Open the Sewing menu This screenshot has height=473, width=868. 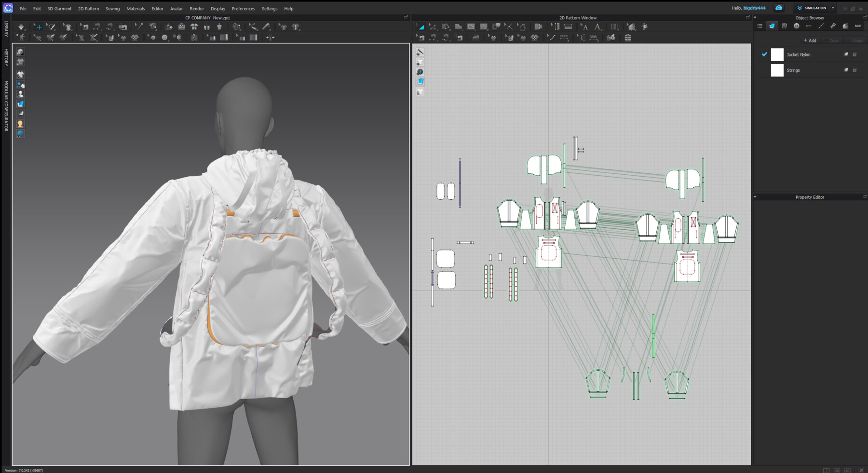pyautogui.click(x=112, y=8)
